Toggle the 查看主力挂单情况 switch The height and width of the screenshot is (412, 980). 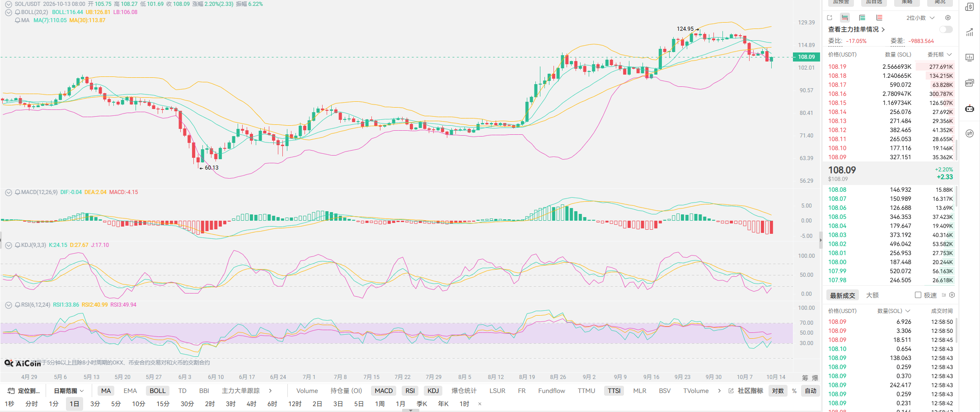[946, 29]
